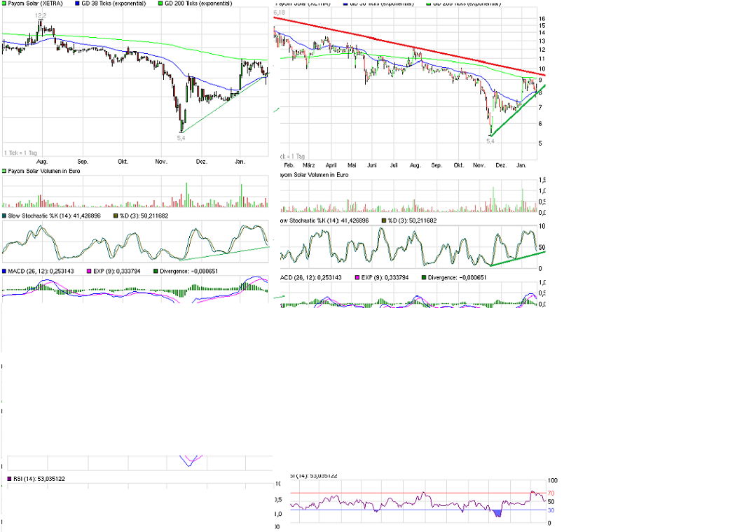Click the 'Feb.' month label on the yearly chart

tap(289, 165)
